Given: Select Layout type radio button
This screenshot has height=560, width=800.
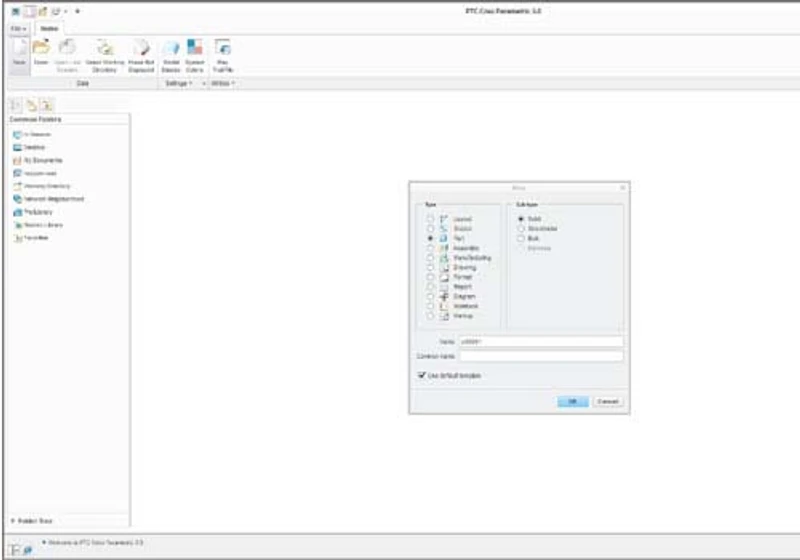Looking at the screenshot, I should [x=430, y=219].
